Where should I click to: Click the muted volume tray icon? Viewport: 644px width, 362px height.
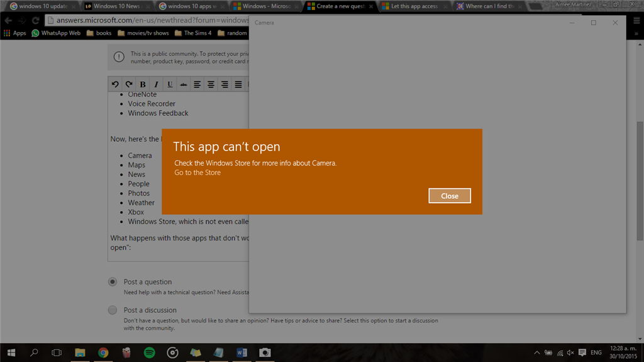570,353
